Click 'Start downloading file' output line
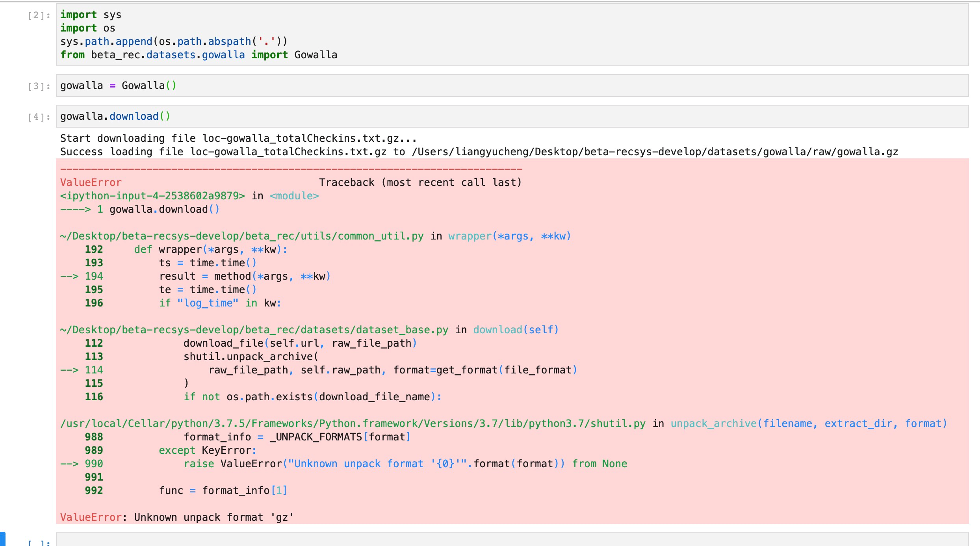This screenshot has height=546, width=980. pyautogui.click(x=238, y=138)
